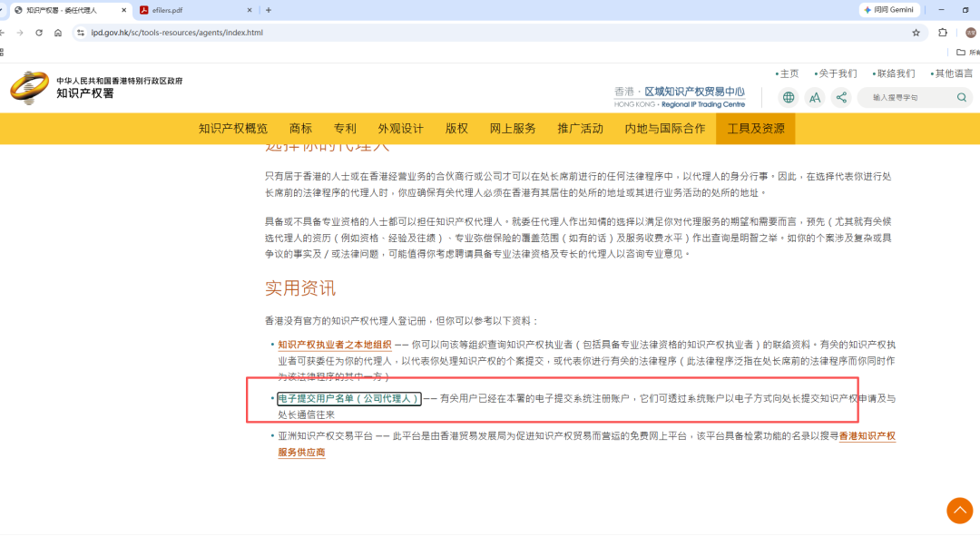Open the browser extensions puzzle icon
Image resolution: width=980 pixels, height=536 pixels.
coord(943,33)
